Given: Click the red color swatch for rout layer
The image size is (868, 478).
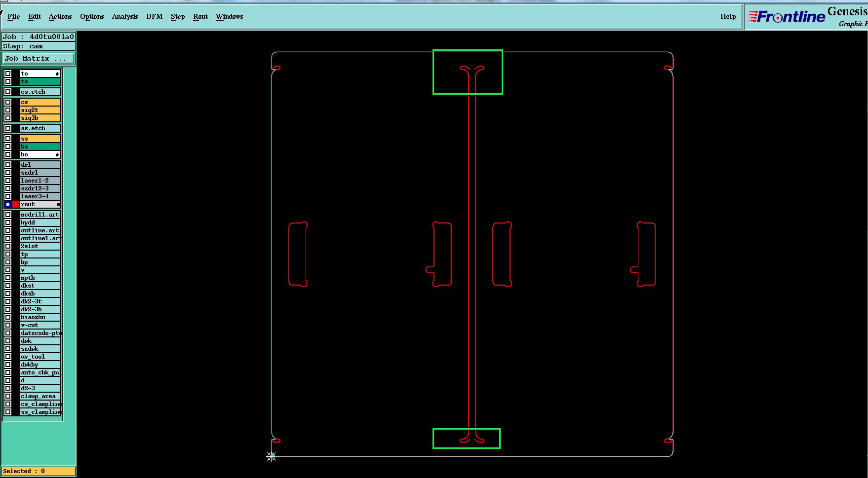Looking at the screenshot, I should click(16, 204).
